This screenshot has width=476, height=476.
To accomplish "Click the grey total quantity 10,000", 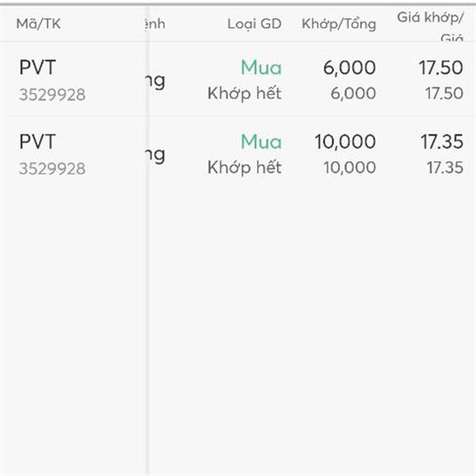I will pos(350,167).
